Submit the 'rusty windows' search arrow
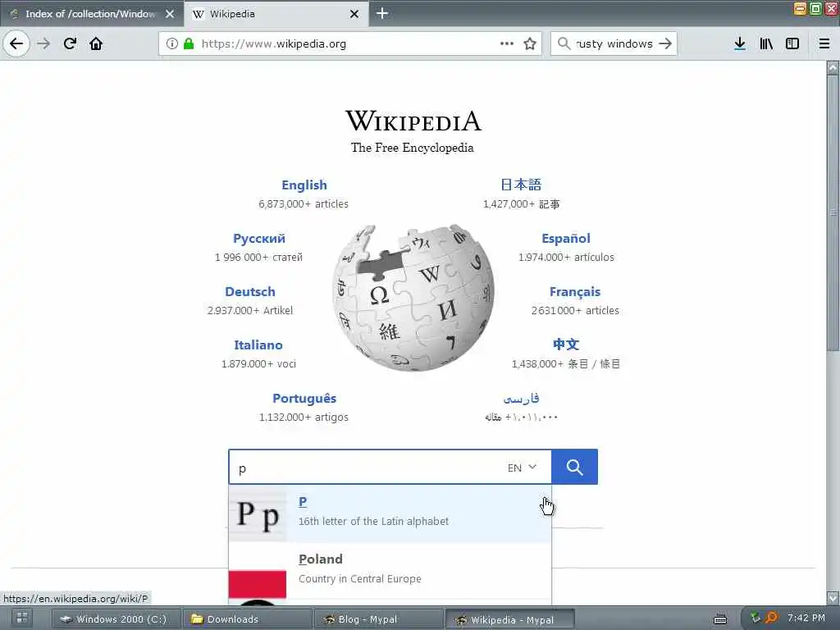Viewport: 840px width, 630px height. point(664,43)
